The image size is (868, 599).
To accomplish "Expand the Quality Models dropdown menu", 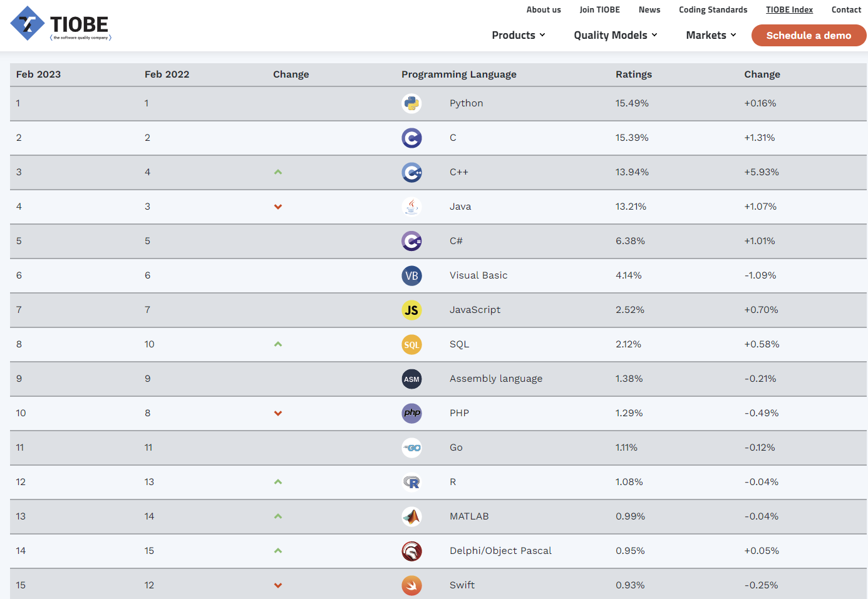I will pyautogui.click(x=616, y=35).
